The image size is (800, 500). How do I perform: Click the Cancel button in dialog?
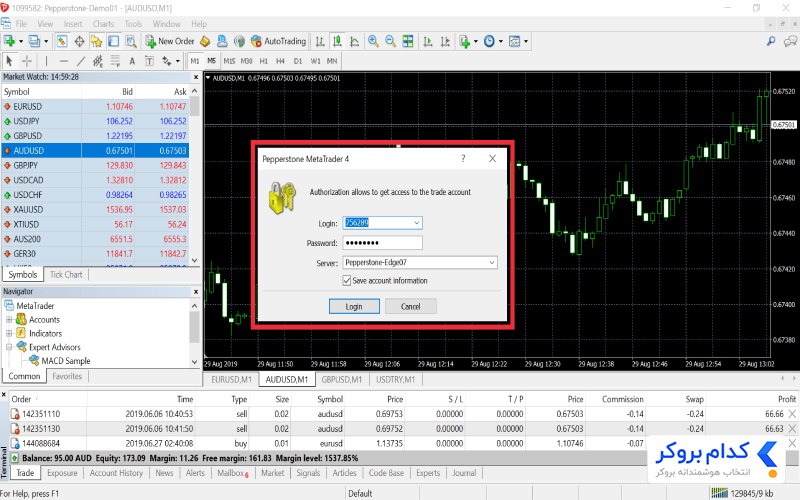point(411,307)
